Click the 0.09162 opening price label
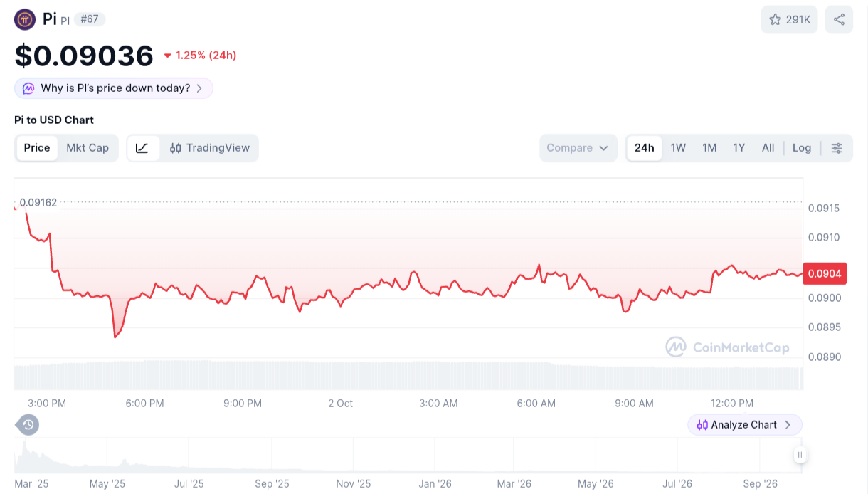Viewport: 868px width, 494px height. tap(38, 202)
